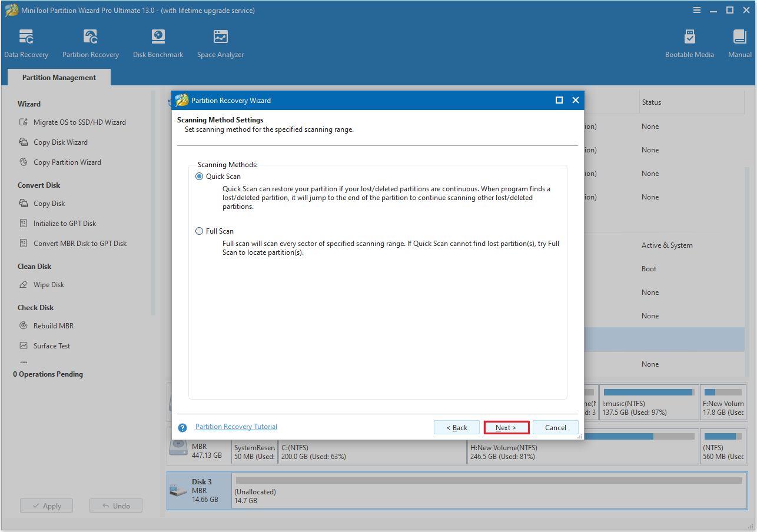Viewport: 757px width, 532px height.
Task: Select Convert MBR Disk to GPT Disk
Action: (x=80, y=244)
